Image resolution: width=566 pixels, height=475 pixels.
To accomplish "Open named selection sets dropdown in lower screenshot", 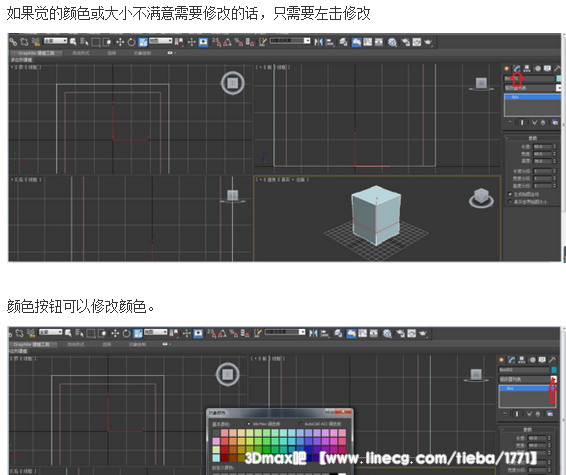I will 285,332.
